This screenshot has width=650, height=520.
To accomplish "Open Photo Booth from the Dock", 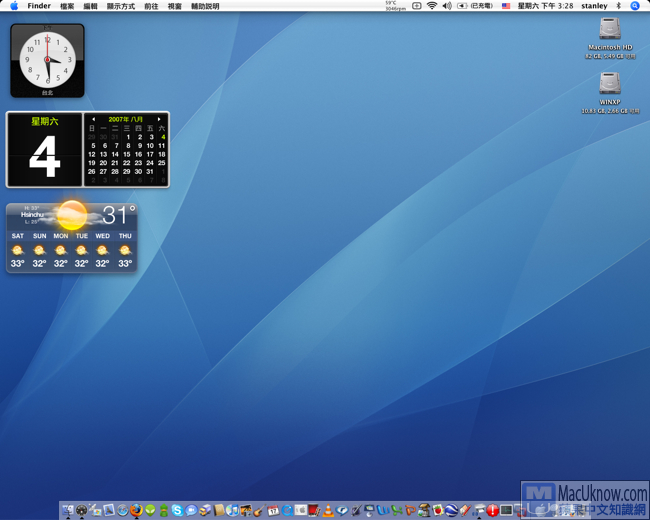I will point(314,510).
